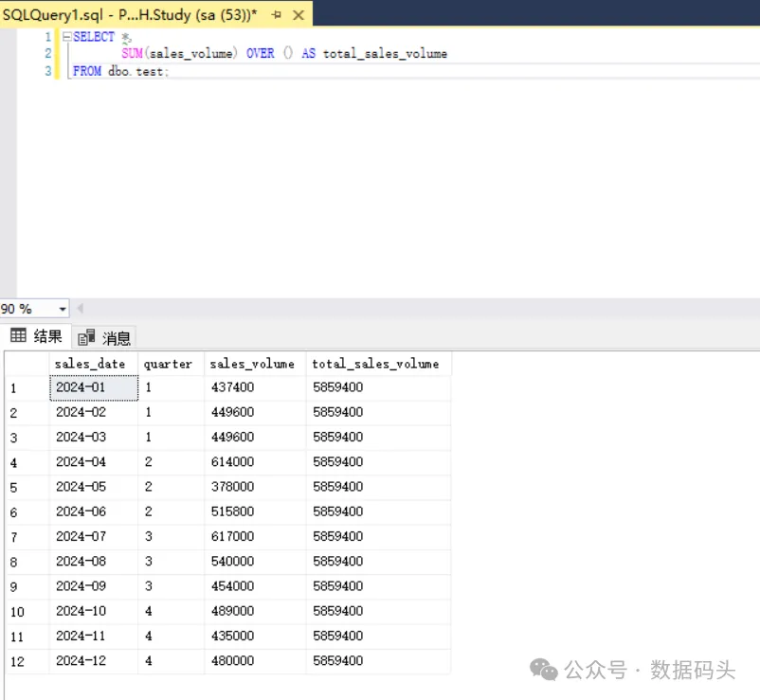Click the total_sales_volume column header
The width and height of the screenshot is (760, 700).
click(x=378, y=364)
